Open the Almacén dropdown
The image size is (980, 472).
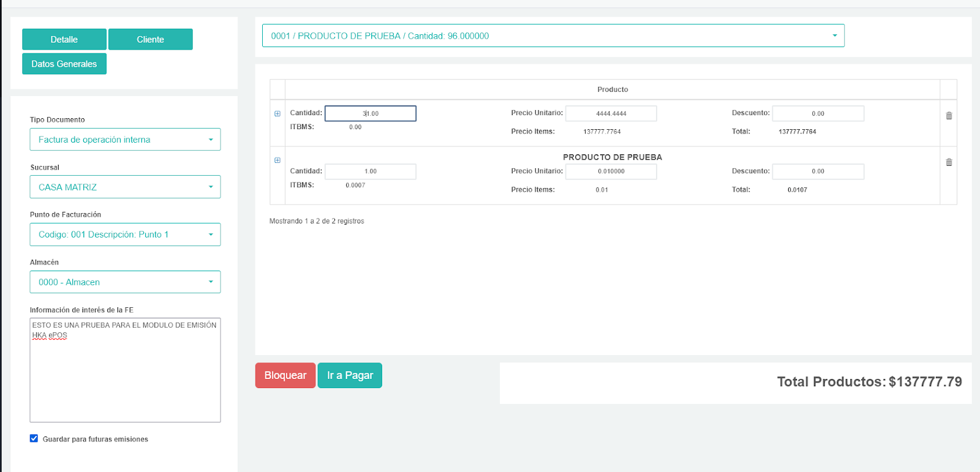[125, 282]
